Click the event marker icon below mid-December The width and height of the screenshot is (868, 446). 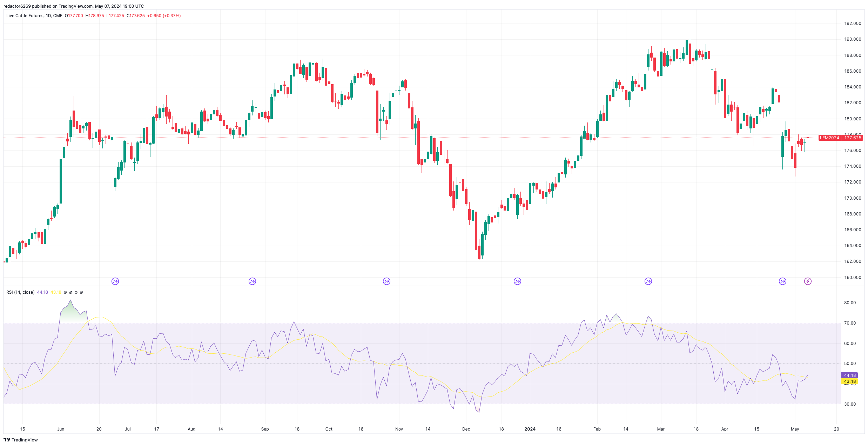click(517, 281)
